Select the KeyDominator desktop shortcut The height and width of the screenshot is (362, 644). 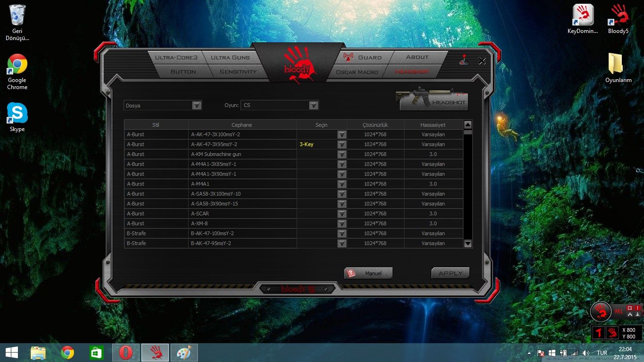583,19
